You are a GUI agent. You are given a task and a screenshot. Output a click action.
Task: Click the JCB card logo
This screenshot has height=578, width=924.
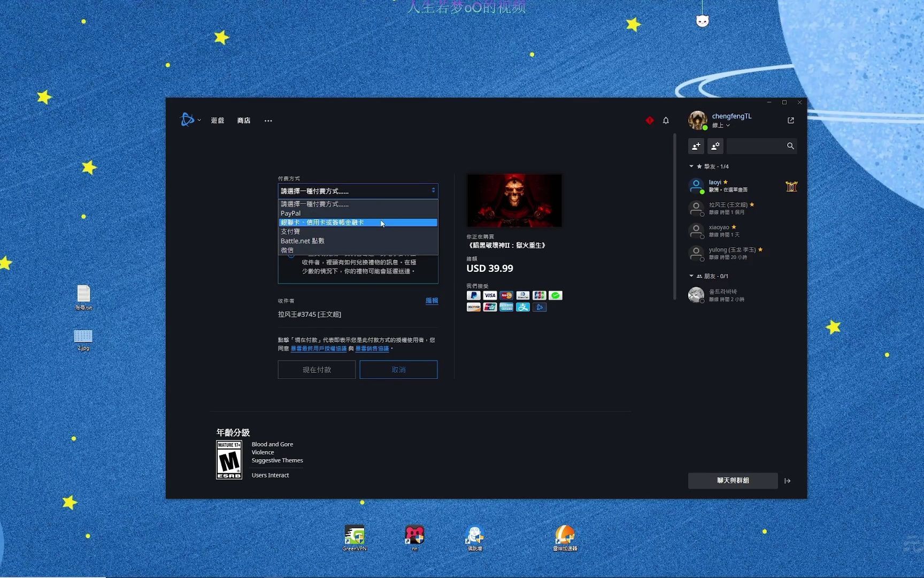tap(540, 295)
